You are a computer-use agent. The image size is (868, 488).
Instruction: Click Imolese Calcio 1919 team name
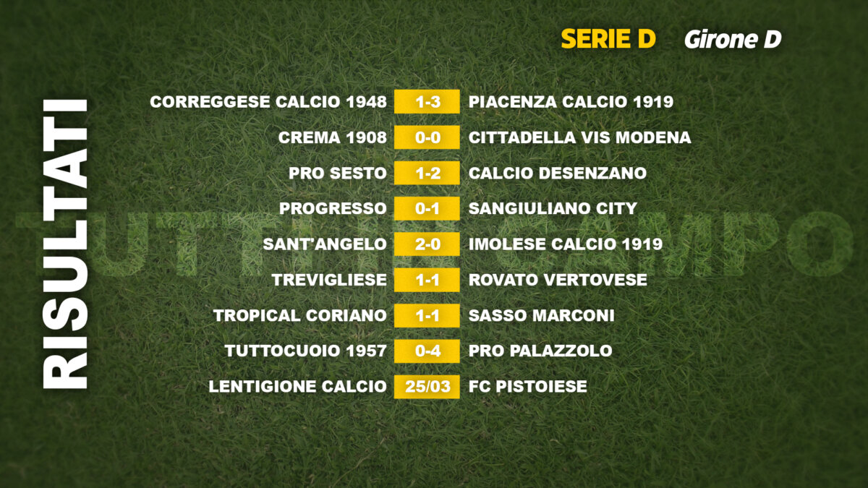pos(566,244)
